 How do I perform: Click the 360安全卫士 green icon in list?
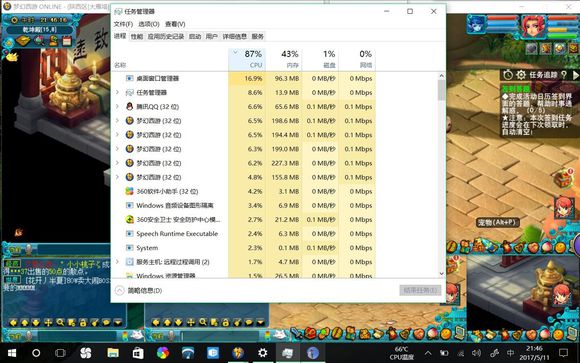(129, 219)
